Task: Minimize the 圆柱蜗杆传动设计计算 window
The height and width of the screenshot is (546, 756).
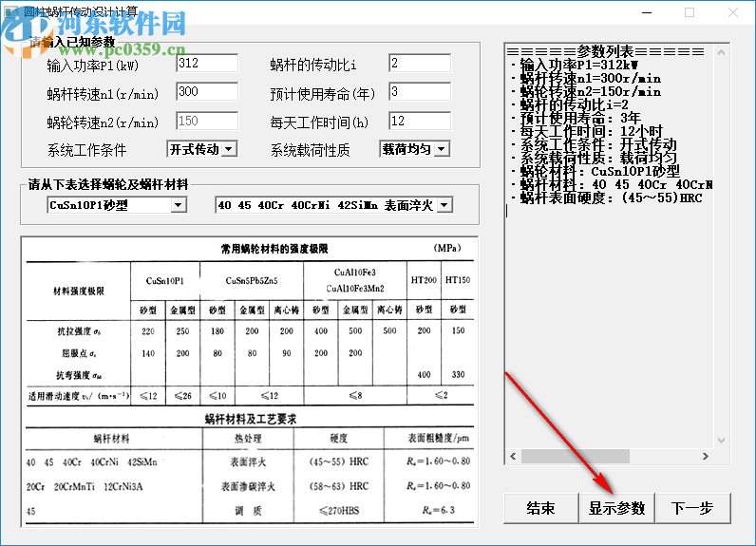Action: (647, 12)
